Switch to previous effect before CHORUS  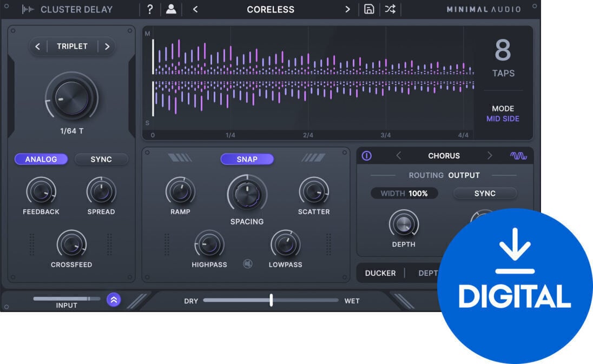(398, 155)
